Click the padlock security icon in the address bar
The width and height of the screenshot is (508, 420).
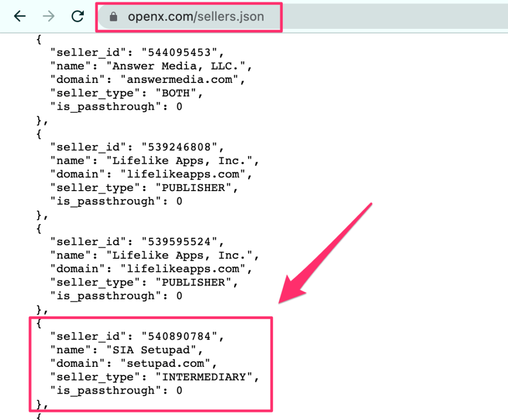pyautogui.click(x=114, y=16)
